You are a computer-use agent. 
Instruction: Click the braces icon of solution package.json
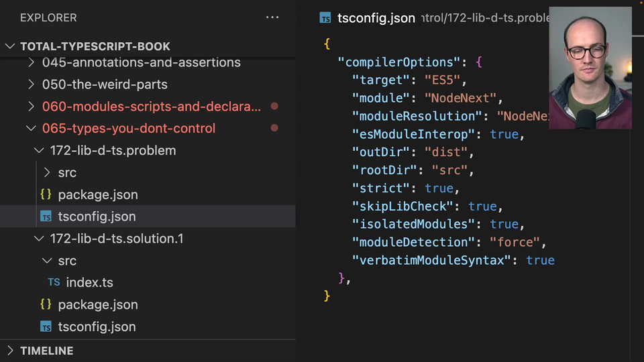[46, 305]
